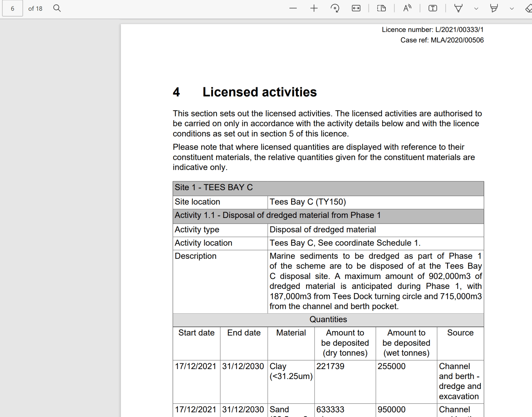The width and height of the screenshot is (532, 417).
Task: Rotate the PDF page
Action: 335,8
